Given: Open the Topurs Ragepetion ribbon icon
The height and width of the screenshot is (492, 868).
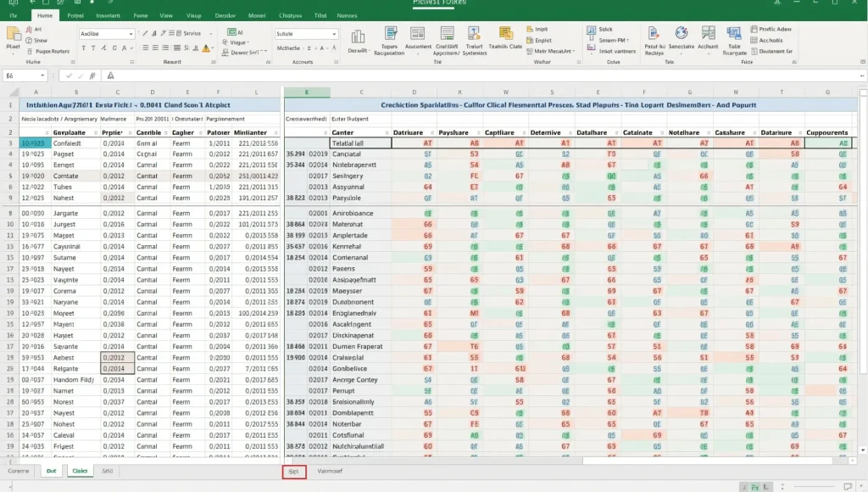Looking at the screenshot, I should click(x=390, y=34).
